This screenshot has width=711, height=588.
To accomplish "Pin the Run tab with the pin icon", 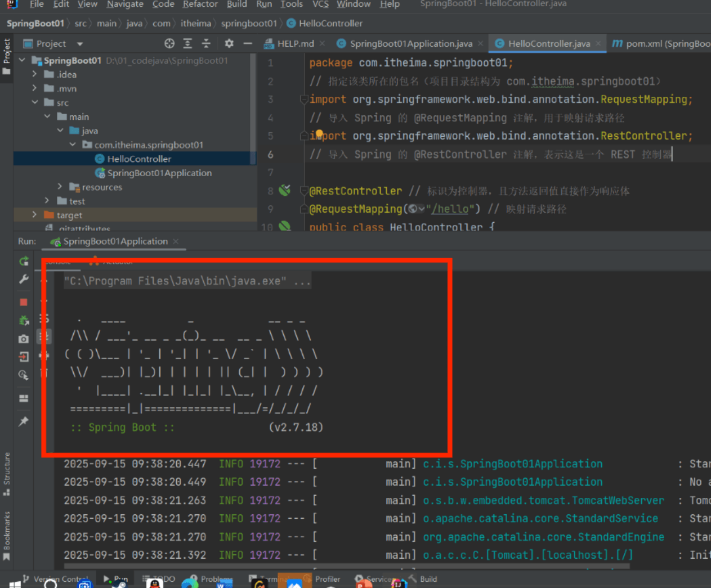I will click(x=24, y=421).
